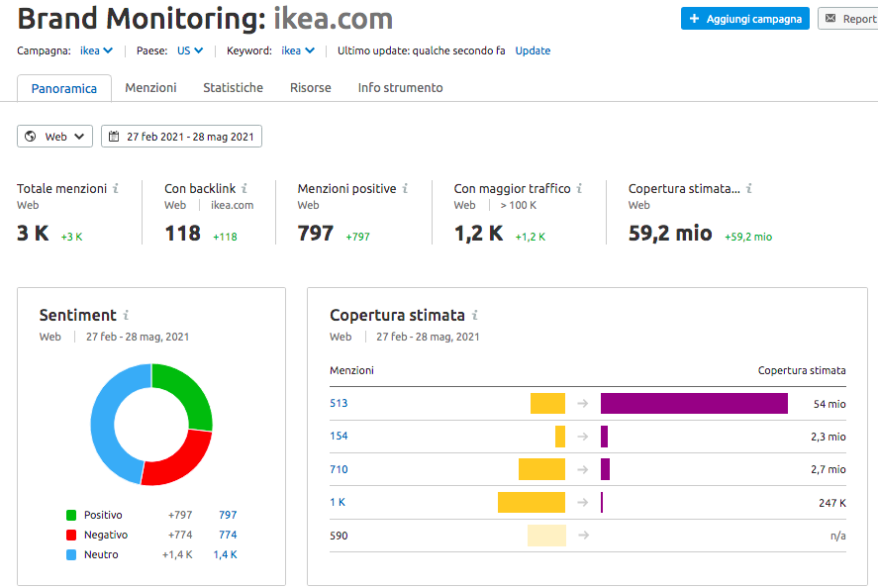Open the Statistiche tab
The width and height of the screenshot is (878, 588).
pyautogui.click(x=233, y=88)
